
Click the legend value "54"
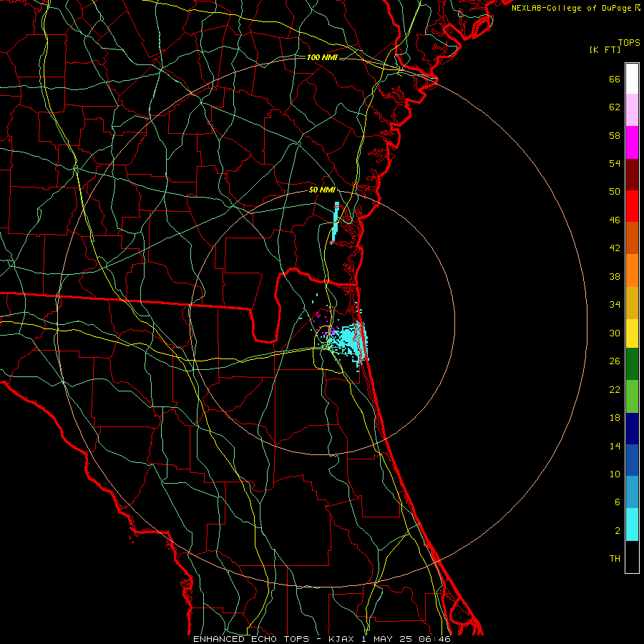(x=615, y=163)
